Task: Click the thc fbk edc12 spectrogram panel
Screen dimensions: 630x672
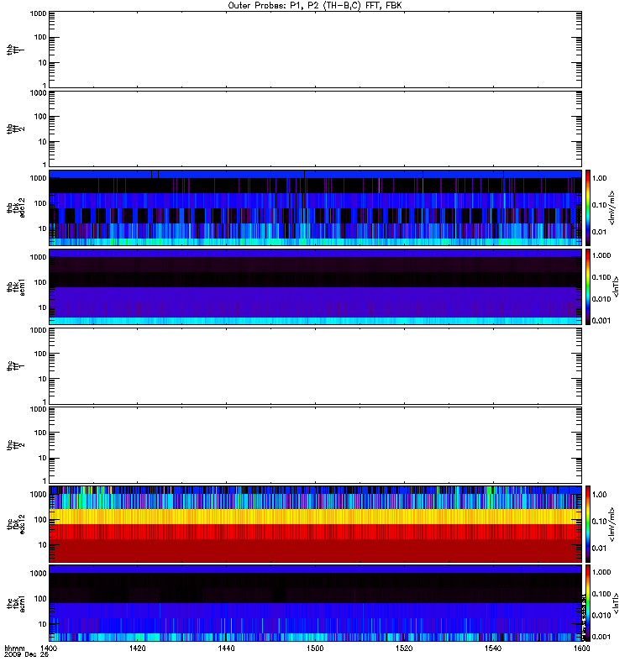Action: click(315, 524)
